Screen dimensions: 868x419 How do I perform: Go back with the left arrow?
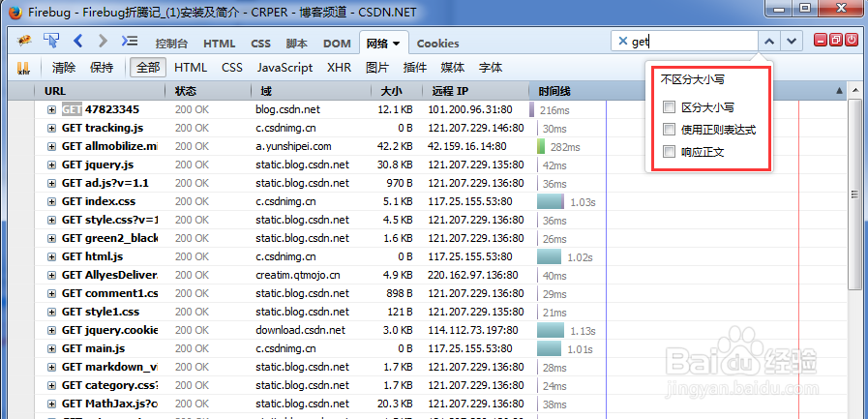pyautogui.click(x=78, y=41)
